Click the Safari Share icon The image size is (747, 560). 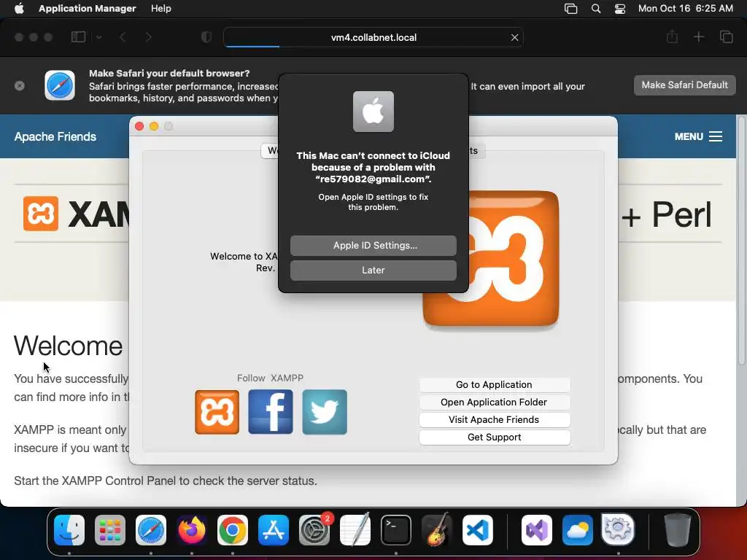pyautogui.click(x=672, y=36)
